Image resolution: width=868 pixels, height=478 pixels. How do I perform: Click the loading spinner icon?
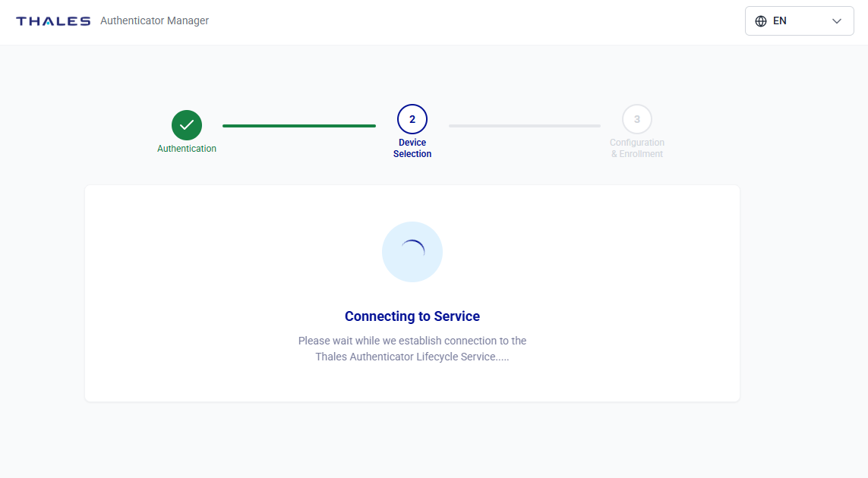click(412, 252)
